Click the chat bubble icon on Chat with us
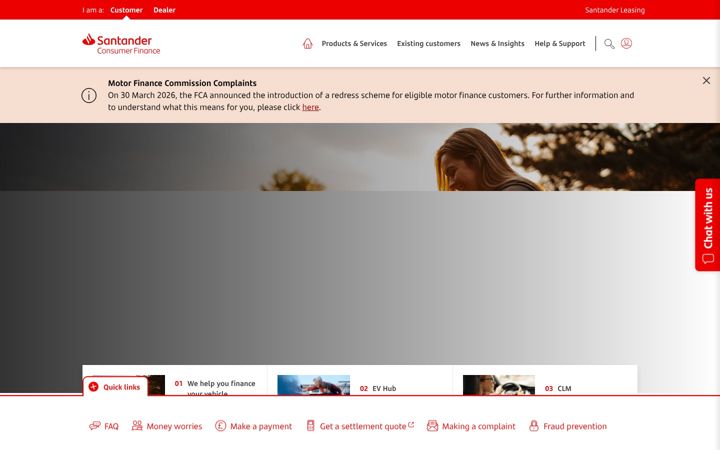Viewport: 720px width, 450px height. tap(708, 259)
